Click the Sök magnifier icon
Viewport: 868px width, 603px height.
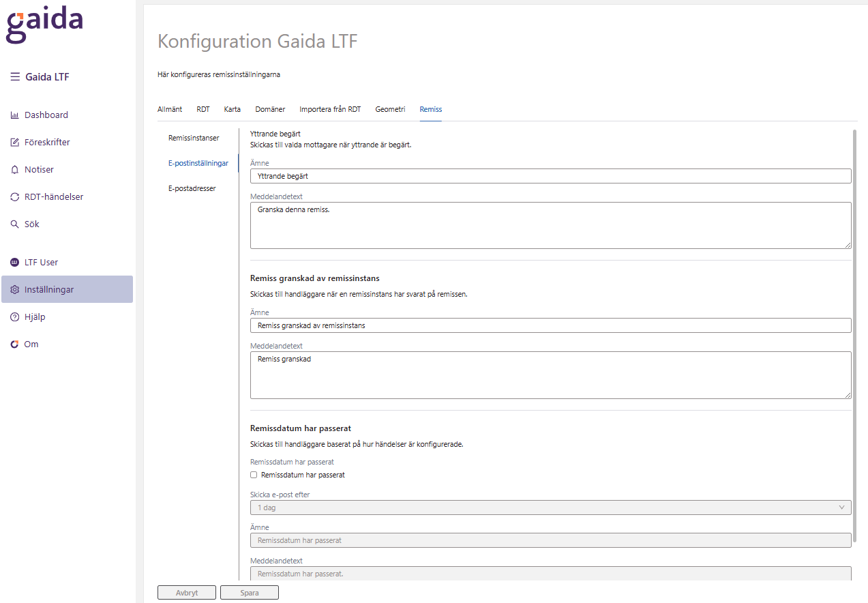tap(15, 224)
